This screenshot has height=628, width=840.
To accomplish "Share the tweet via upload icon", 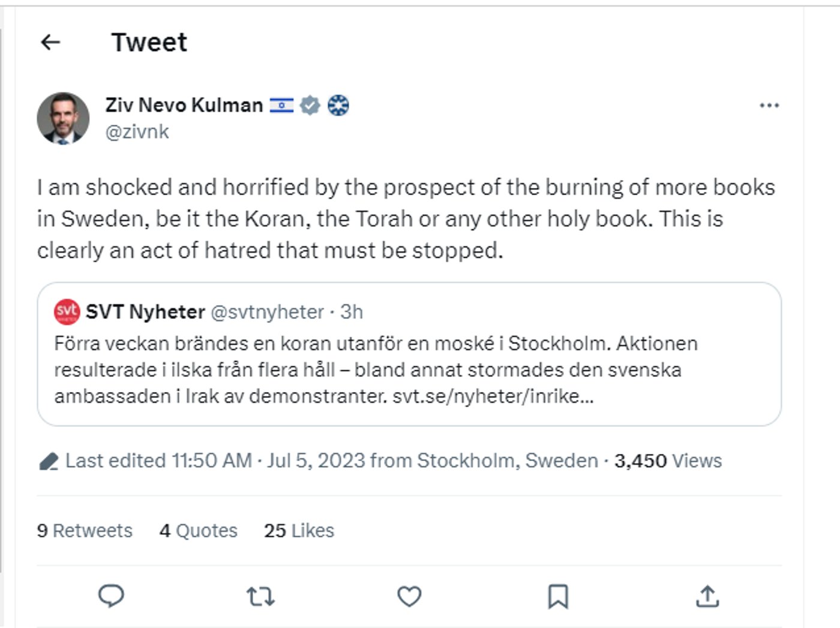I will (x=707, y=596).
